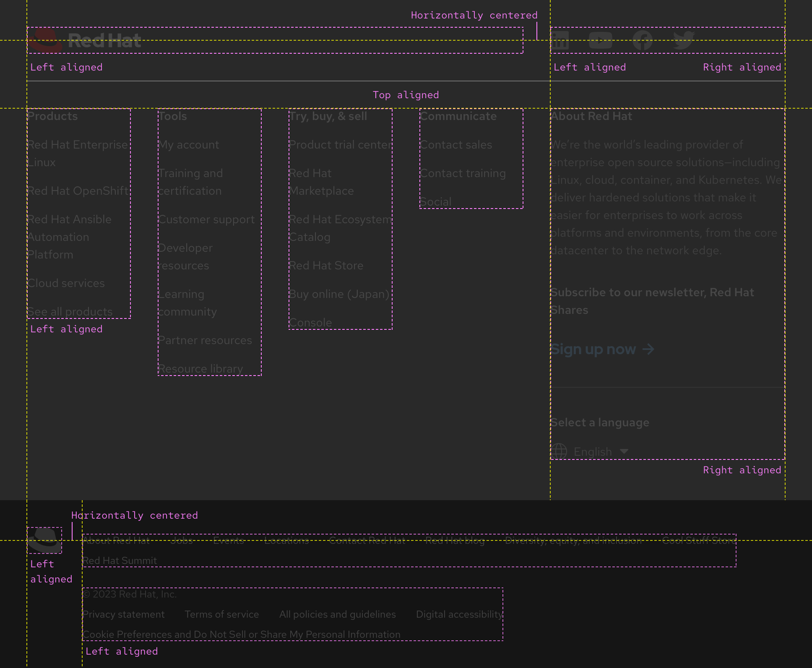The image size is (812, 668).
Task: Open the Red Hat Enterprise Linux link
Action: 78,153
